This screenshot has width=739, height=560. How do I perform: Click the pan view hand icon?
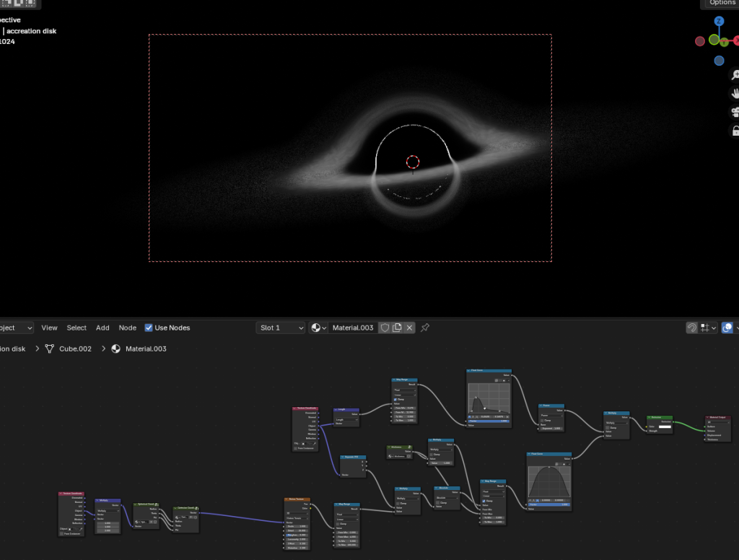tap(735, 93)
